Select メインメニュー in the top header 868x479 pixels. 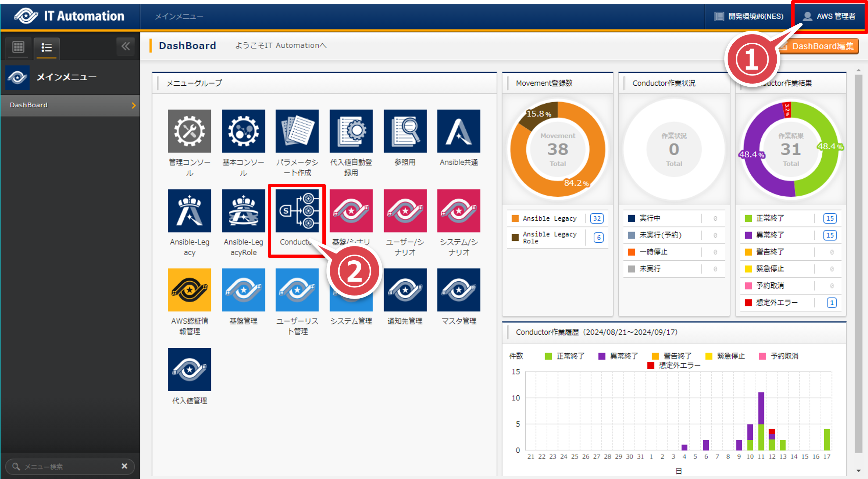(x=179, y=16)
